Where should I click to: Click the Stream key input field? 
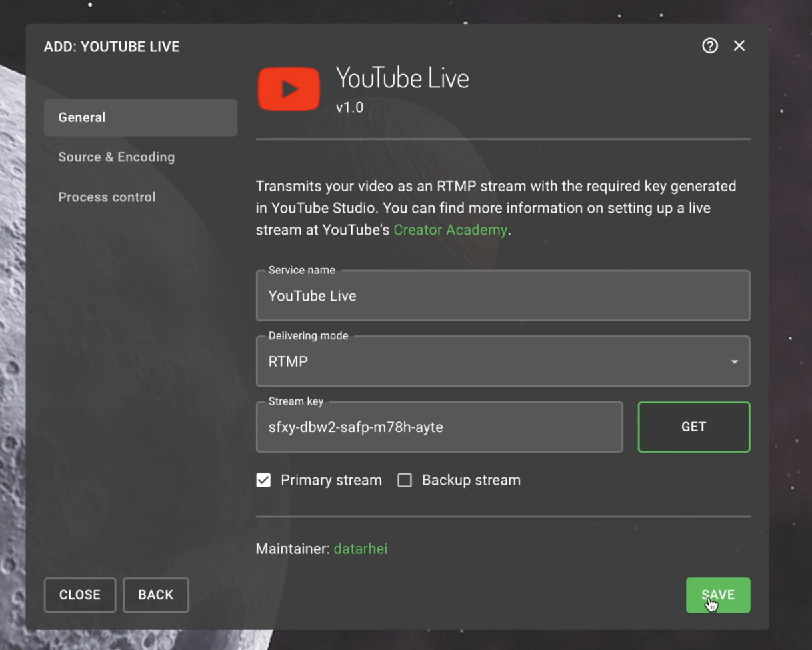[439, 427]
